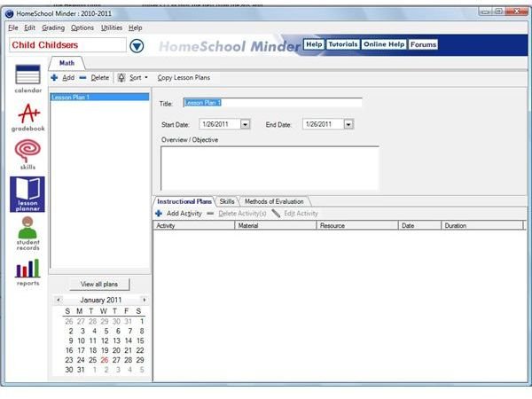
Task: Click the Online Help banner button
Action: click(384, 44)
